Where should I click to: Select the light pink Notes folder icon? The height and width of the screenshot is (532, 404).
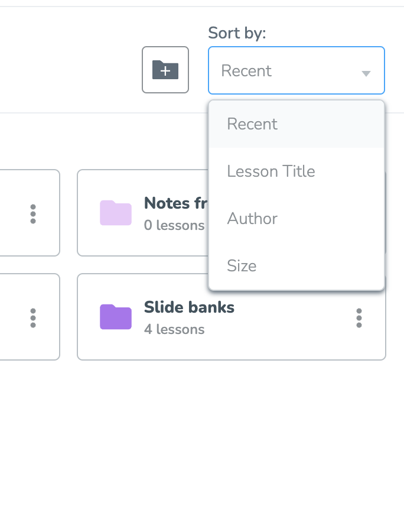116,213
